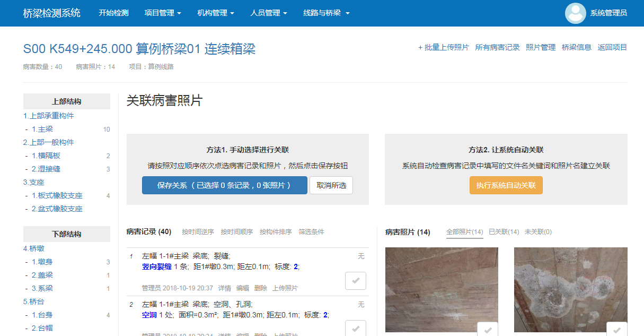
Task: Click the orange 执行系统自动关联 button
Action: pos(506,185)
